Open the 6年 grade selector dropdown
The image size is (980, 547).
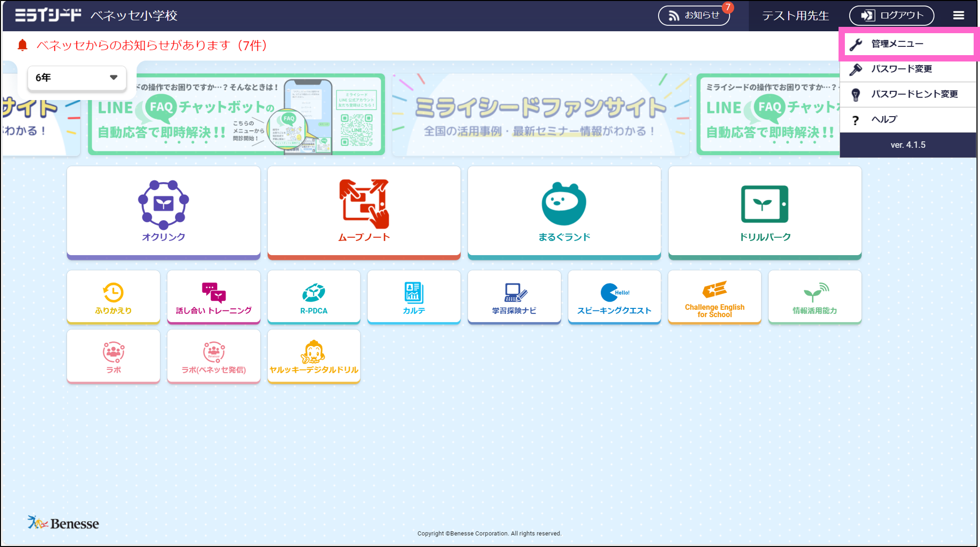76,77
